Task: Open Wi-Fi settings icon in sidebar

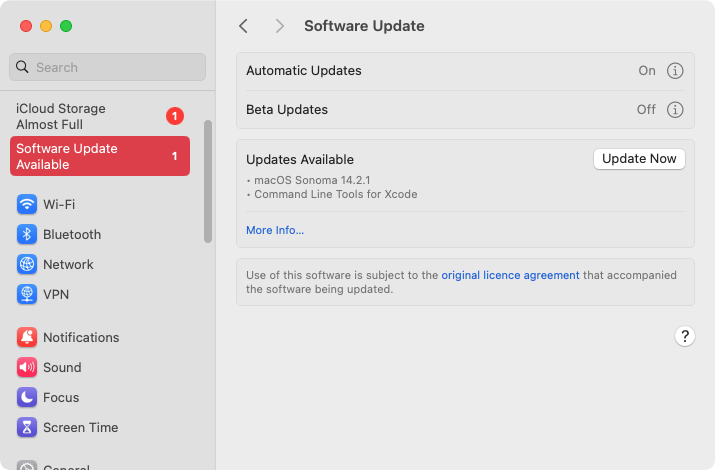Action: click(x=27, y=204)
